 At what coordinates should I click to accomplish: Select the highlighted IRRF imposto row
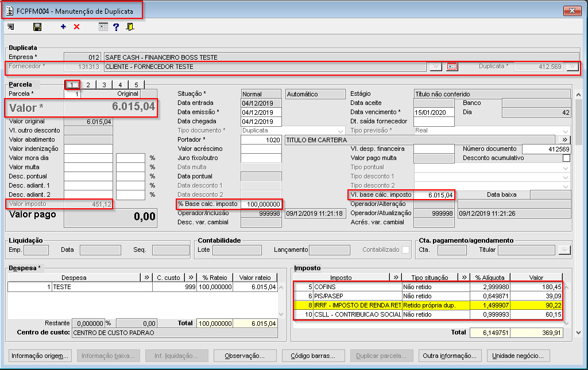tap(428, 305)
